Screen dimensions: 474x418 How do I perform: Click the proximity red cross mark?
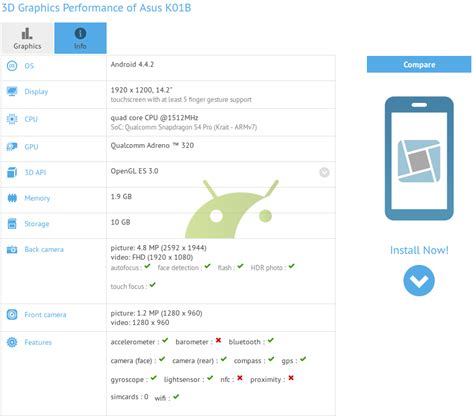point(291,378)
